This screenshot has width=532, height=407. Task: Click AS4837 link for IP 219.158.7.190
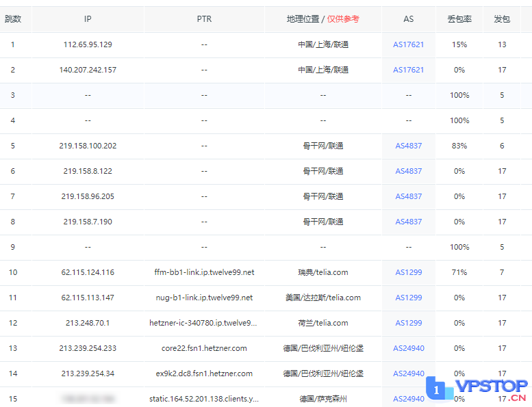[x=408, y=222]
